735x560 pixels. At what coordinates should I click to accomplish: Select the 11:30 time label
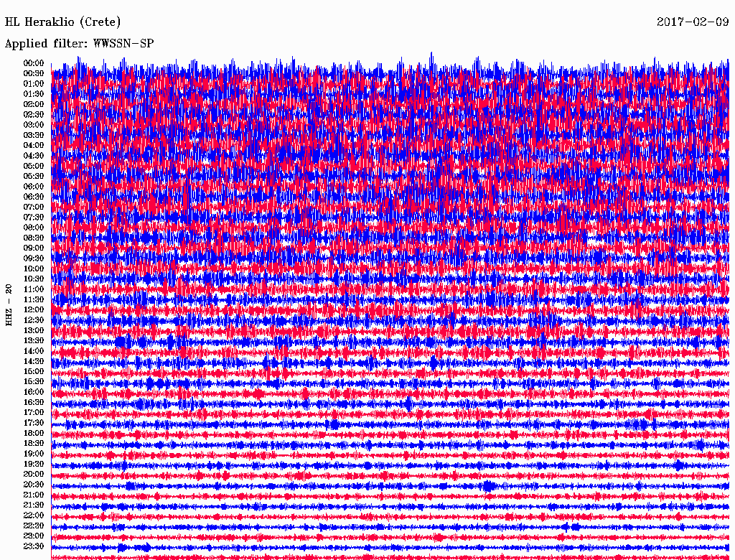(34, 299)
